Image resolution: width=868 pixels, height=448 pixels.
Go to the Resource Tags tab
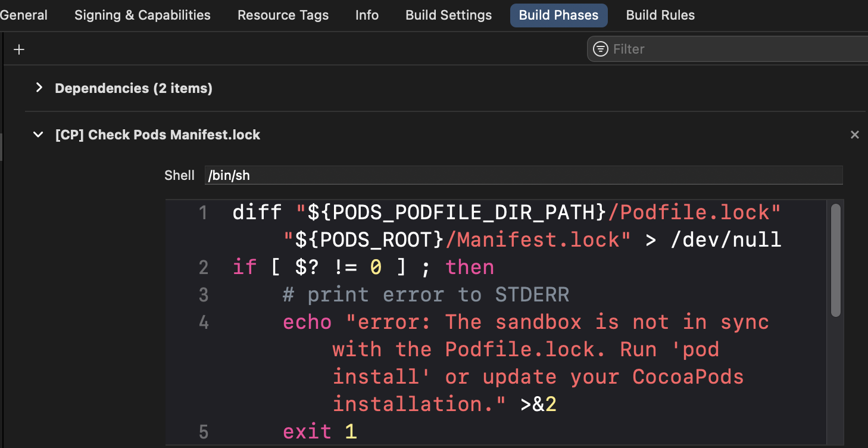(283, 15)
